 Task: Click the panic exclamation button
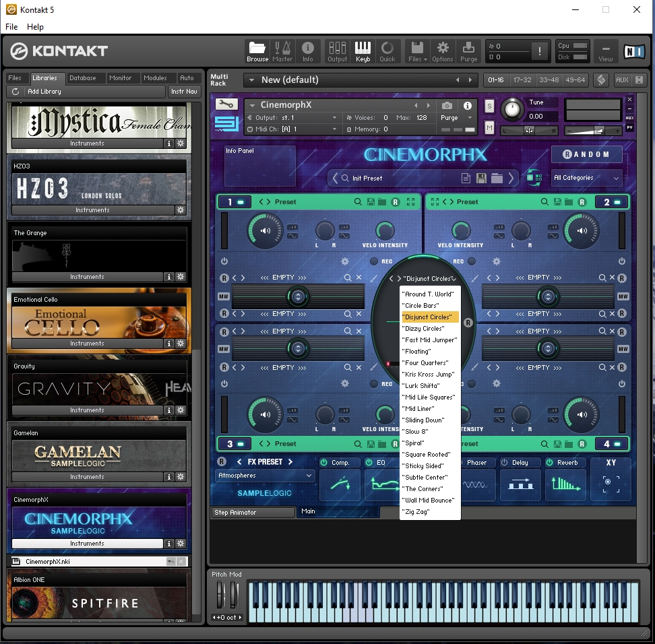539,51
